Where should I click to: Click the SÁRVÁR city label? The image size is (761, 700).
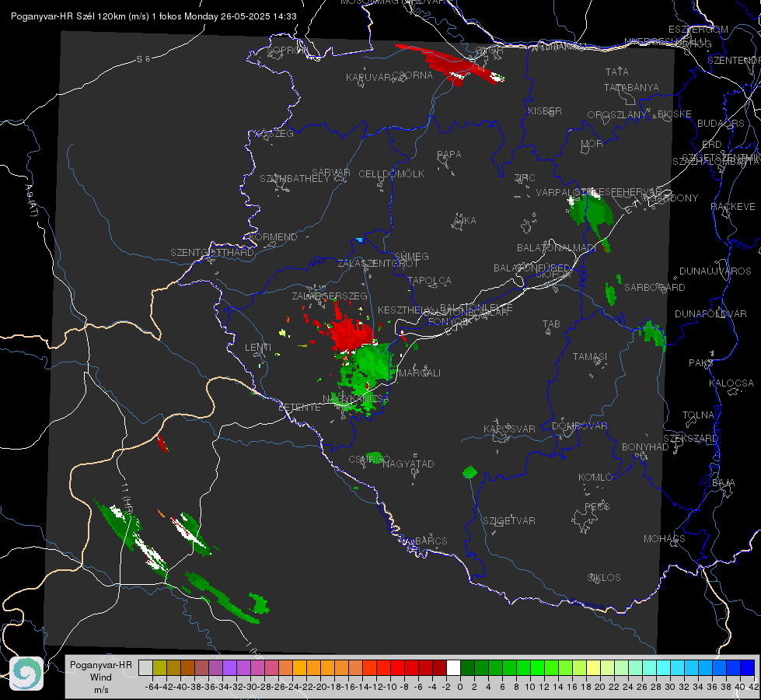coord(331,173)
